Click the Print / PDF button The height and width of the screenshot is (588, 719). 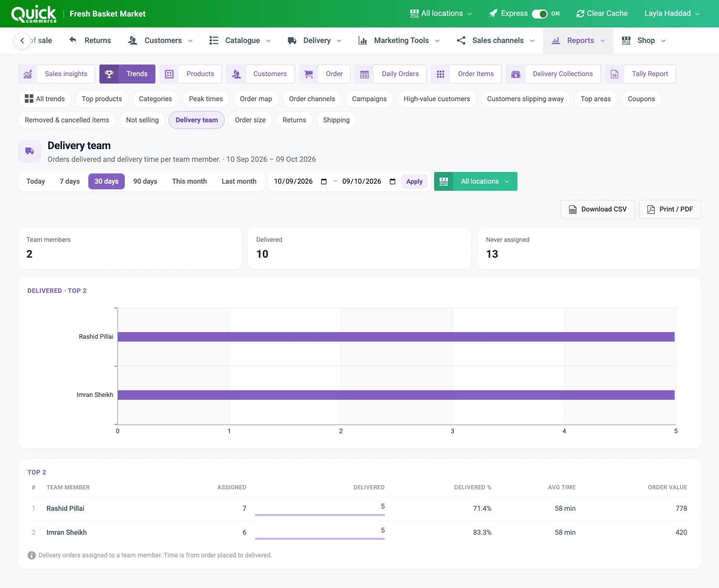tap(670, 209)
